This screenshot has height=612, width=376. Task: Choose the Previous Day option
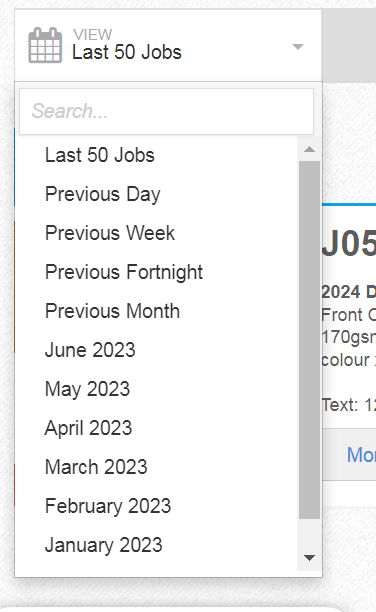157,194
